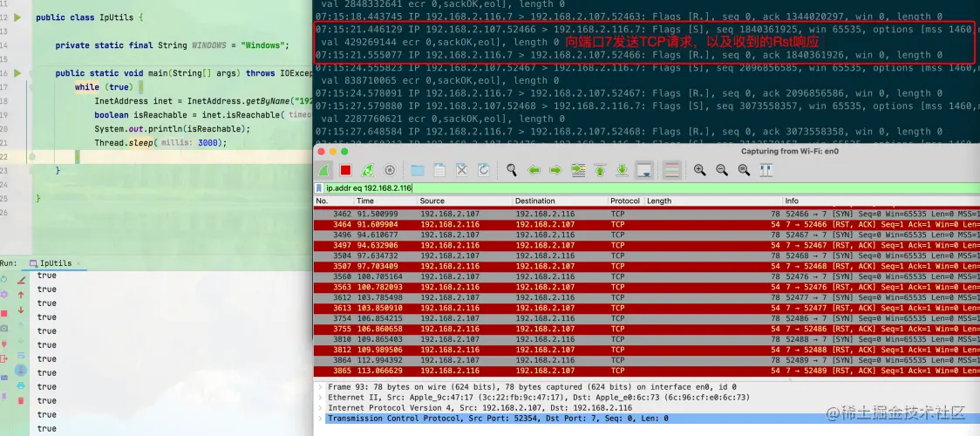Expand the Ethernet II details row
This screenshot has width=980, height=436.
click(321, 398)
